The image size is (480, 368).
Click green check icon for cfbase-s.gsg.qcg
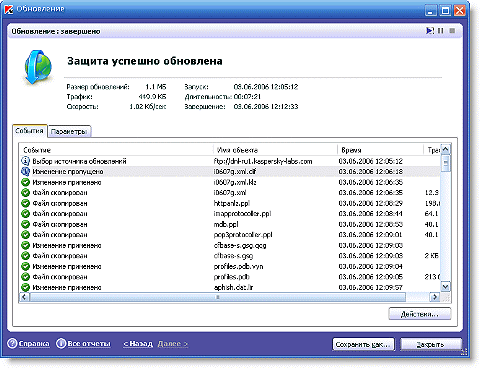point(25,245)
